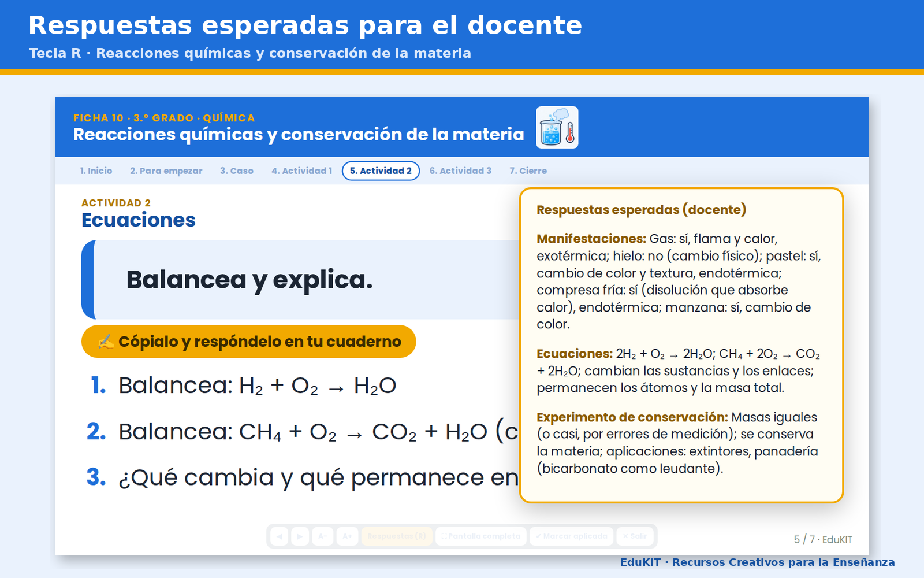
Task: Click the ACTIVIDAD 2 section label
Action: [116, 203]
